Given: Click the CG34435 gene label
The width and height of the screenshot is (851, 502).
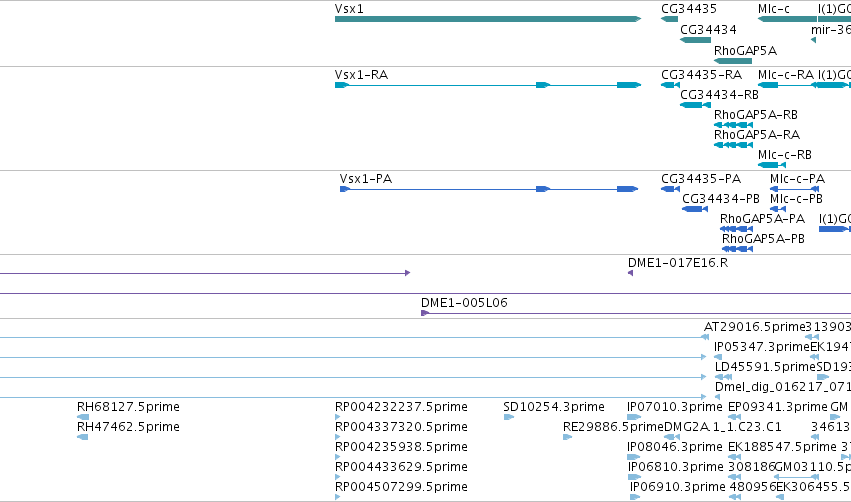Looking at the screenshot, I should tap(689, 9).
